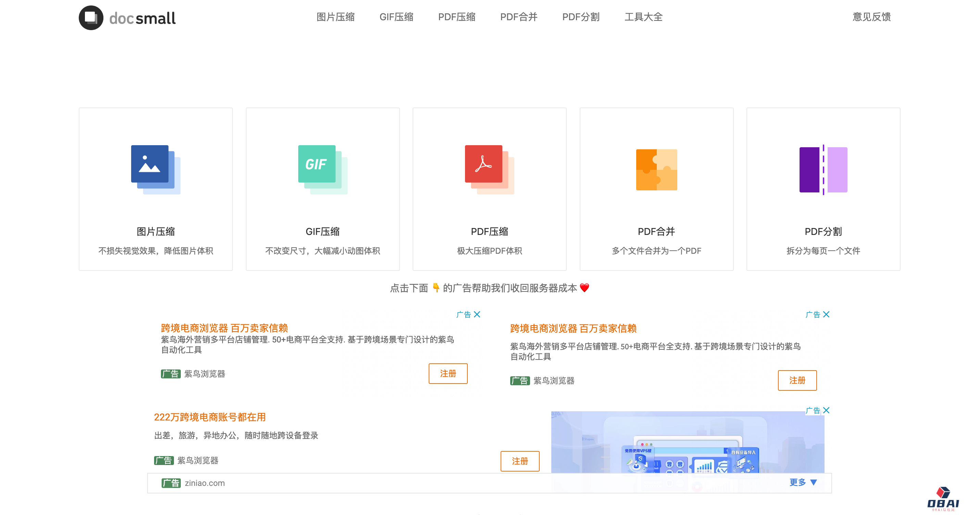The height and width of the screenshot is (515, 980).
Task: Open the orange puzzle PDF merge icon
Action: pos(656,169)
